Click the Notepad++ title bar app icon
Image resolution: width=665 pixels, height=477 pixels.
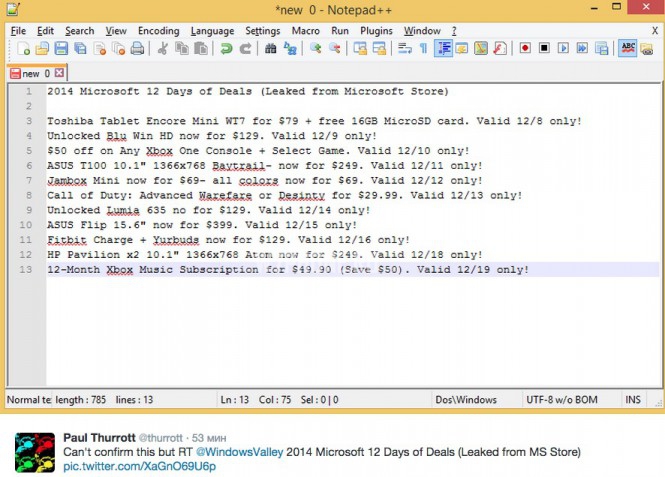point(13,9)
